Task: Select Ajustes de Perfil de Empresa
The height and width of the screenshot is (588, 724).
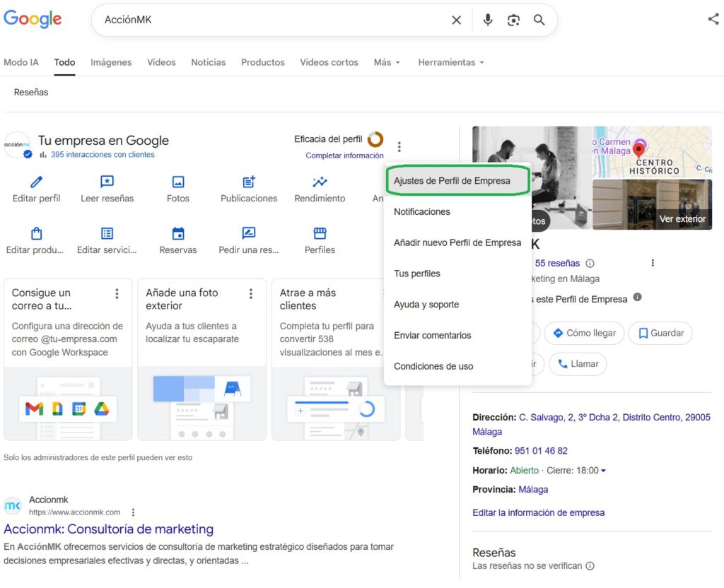Action: coord(452,181)
